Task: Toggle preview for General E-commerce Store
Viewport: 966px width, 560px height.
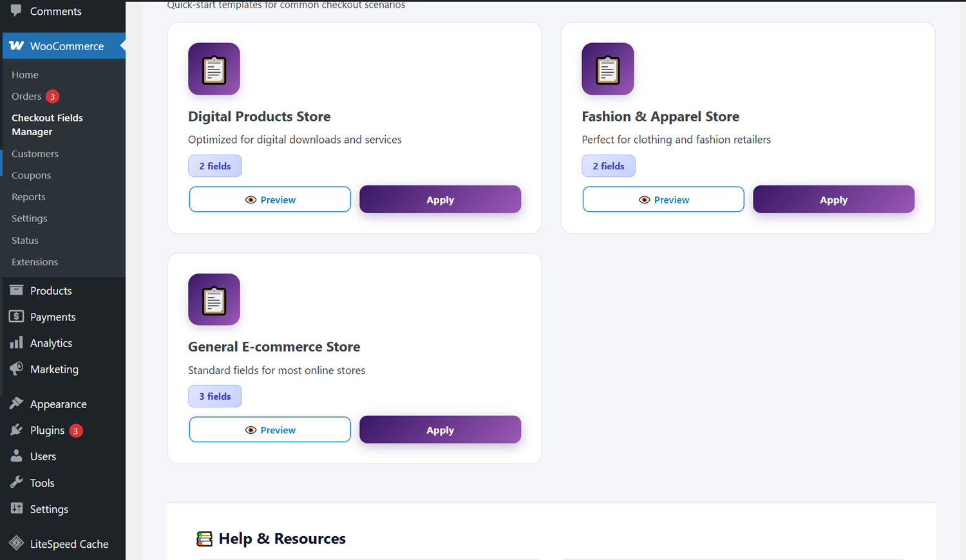Action: 270,429
